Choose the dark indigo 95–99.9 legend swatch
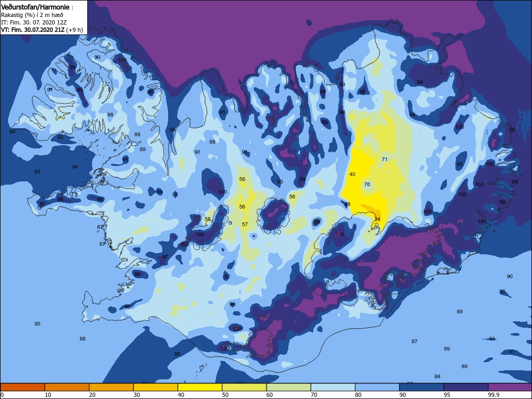This screenshot has width=532, height=399. (x=466, y=387)
